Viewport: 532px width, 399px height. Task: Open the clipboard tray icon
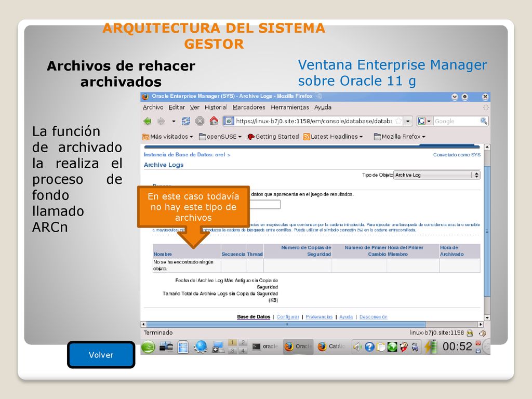click(381, 347)
